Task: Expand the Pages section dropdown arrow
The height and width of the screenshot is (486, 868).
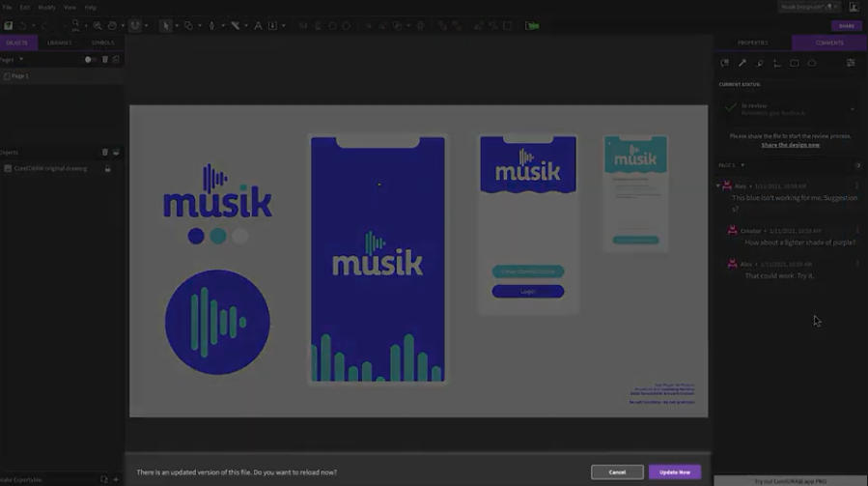Action: [x=21, y=59]
